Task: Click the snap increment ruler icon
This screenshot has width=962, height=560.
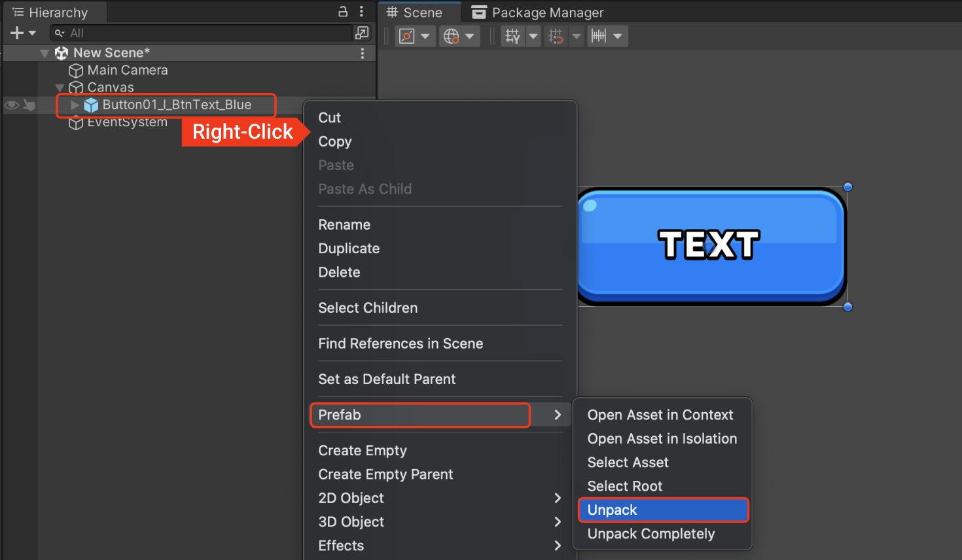Action: tap(599, 36)
